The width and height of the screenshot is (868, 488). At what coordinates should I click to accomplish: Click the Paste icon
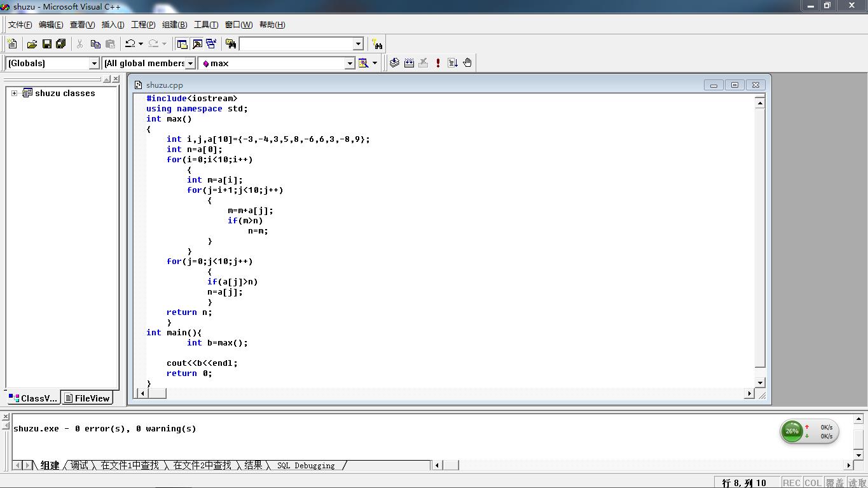(x=110, y=44)
